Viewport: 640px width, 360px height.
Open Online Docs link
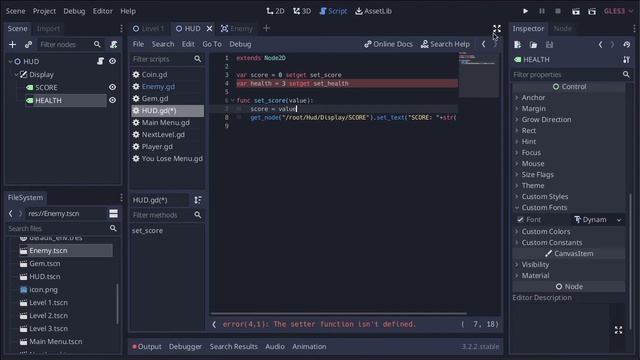[388, 44]
